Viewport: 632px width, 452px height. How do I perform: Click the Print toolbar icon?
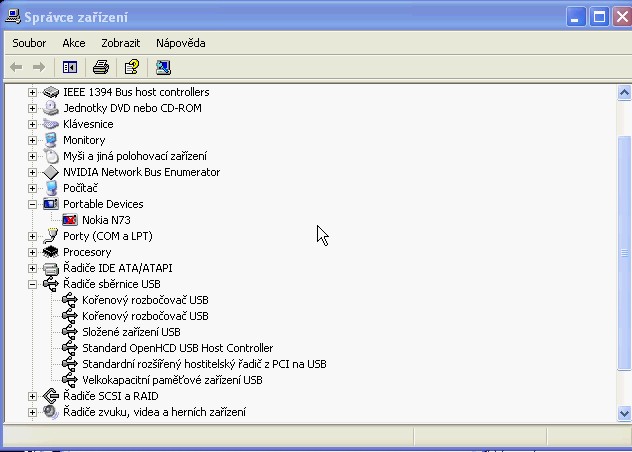(101, 67)
